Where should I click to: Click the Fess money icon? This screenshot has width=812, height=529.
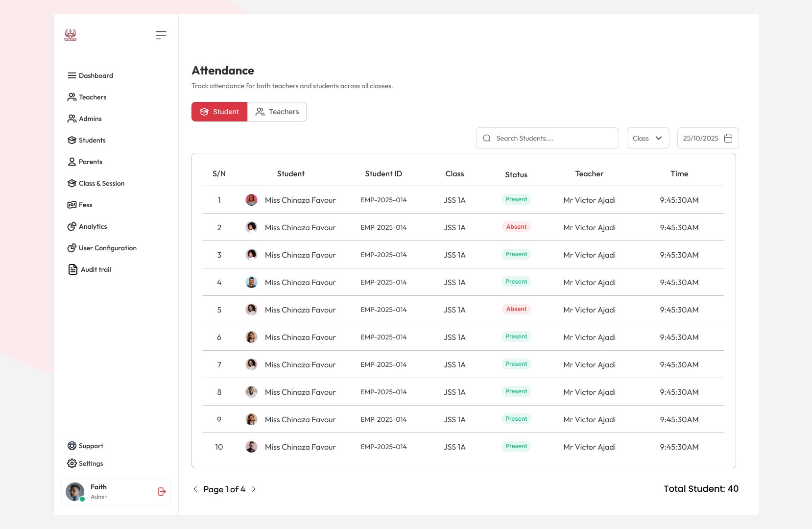72,205
